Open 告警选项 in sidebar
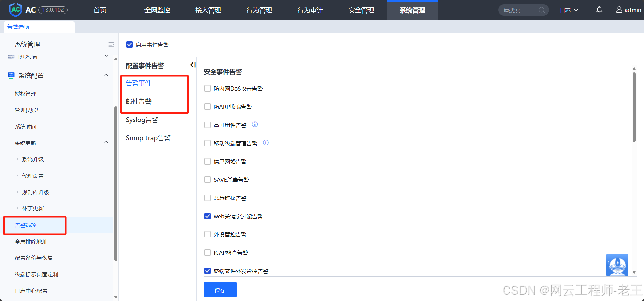644x301 pixels. 26,225
